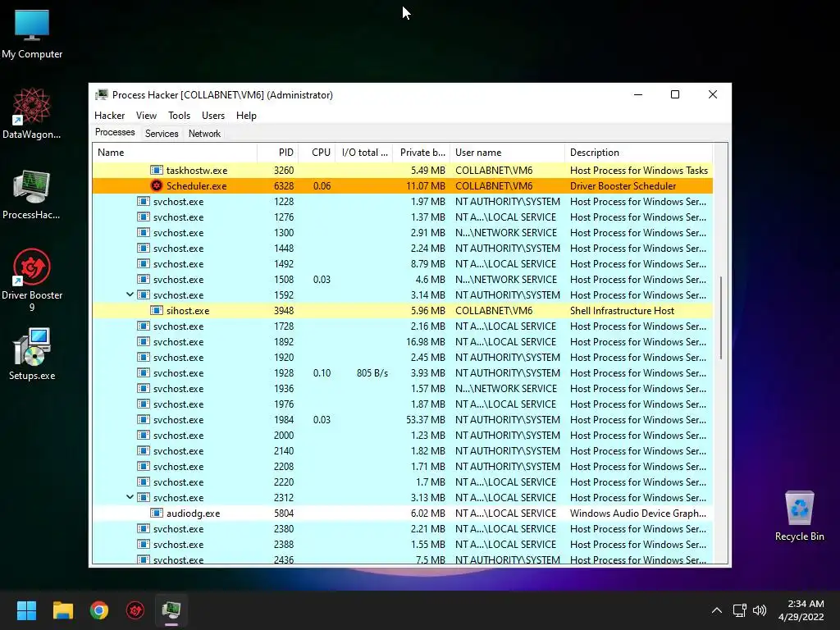
Task: Click the 16.98 MB private bytes cell
Action: pyautogui.click(x=426, y=342)
